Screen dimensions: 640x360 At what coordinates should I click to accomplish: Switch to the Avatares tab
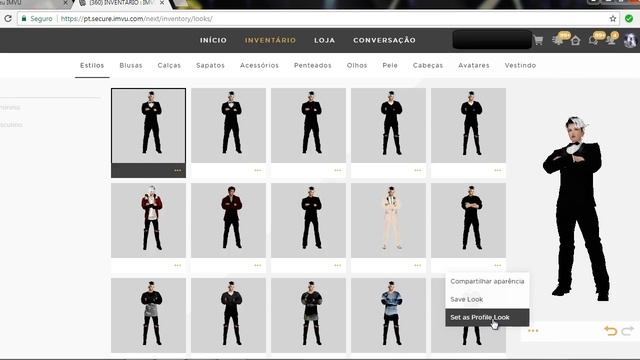click(473, 65)
